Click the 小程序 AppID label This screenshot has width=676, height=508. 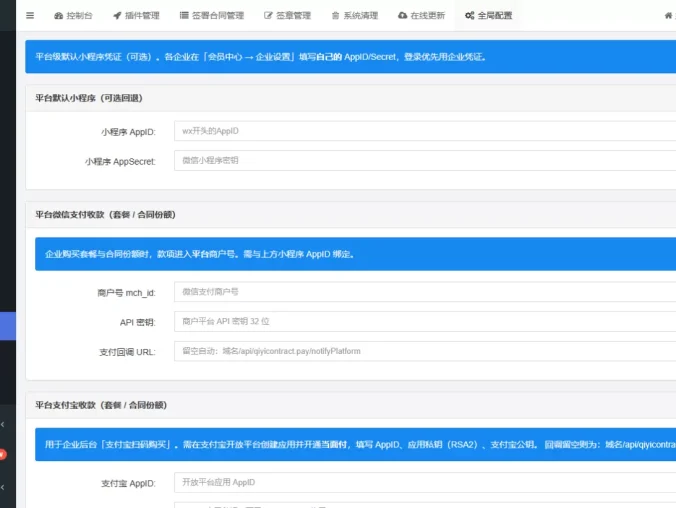128,132
